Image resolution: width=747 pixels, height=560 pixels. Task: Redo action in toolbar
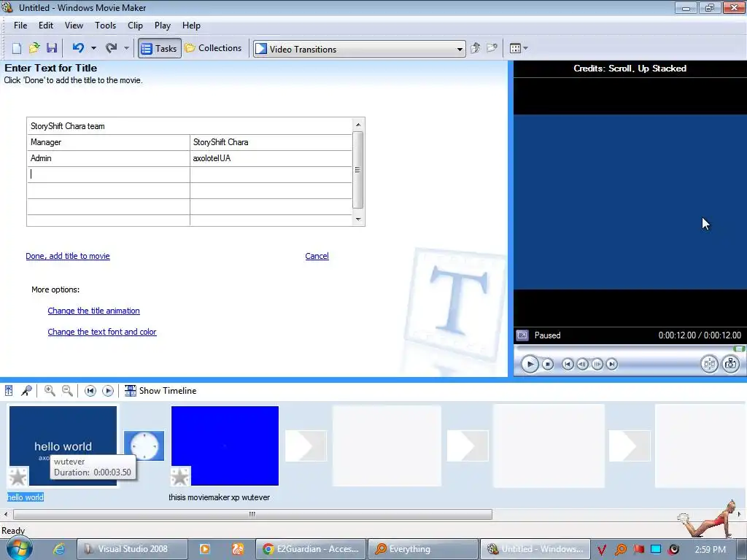point(111,48)
